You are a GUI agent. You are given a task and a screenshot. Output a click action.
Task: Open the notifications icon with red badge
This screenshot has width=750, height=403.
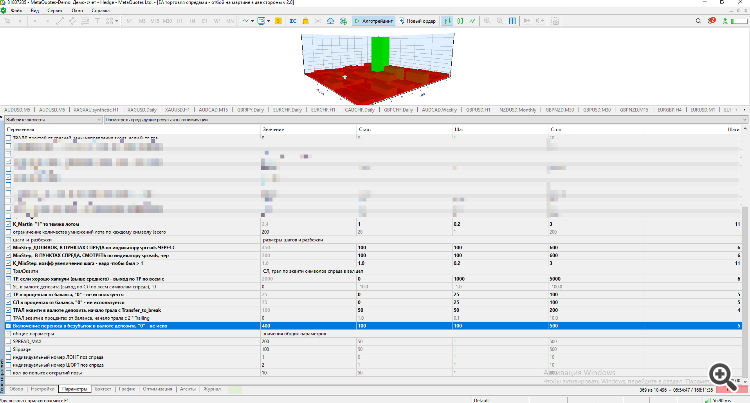712,21
